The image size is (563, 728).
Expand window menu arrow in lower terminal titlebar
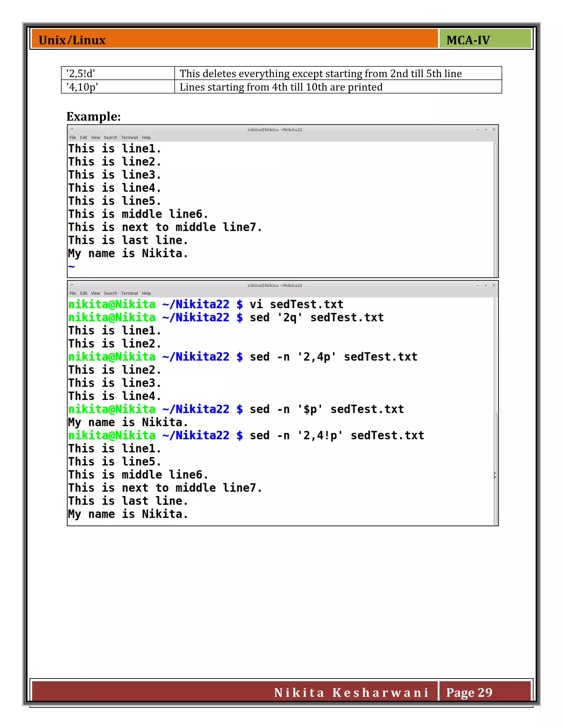(x=72, y=285)
